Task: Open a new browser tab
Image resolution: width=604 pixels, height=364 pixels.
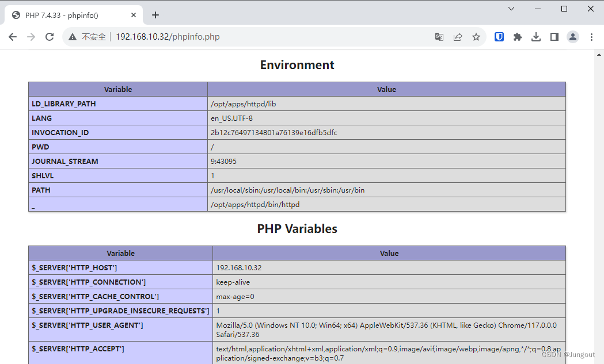Action: (x=155, y=15)
